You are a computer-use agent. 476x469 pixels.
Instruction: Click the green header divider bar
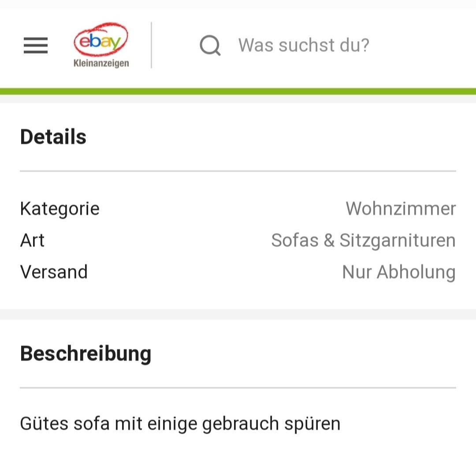tap(238, 91)
